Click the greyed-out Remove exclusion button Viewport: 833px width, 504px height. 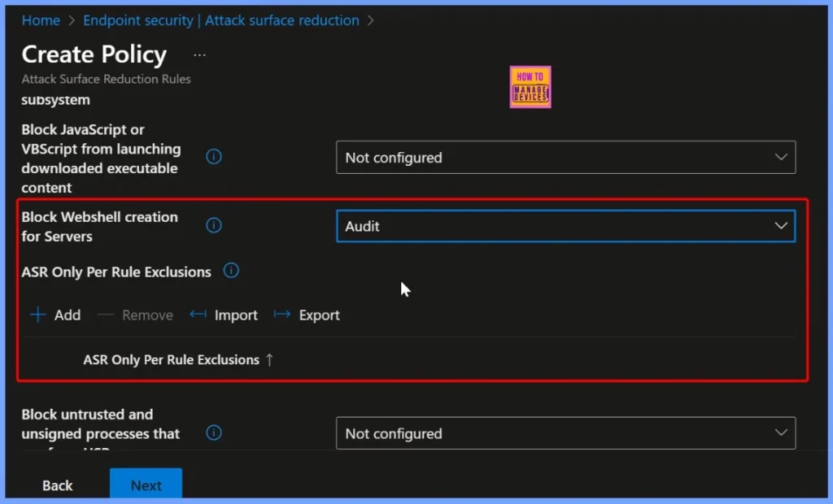pos(135,315)
